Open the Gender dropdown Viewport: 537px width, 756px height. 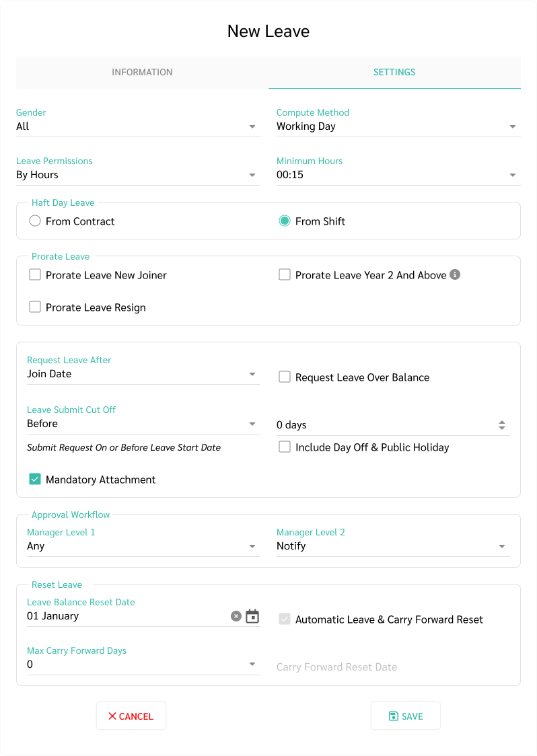138,126
